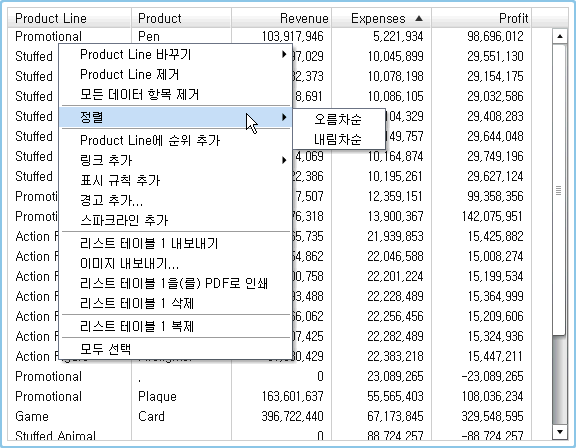The width and height of the screenshot is (576, 448).
Task: Click profit value 15,425,882
Action: click(x=496, y=236)
